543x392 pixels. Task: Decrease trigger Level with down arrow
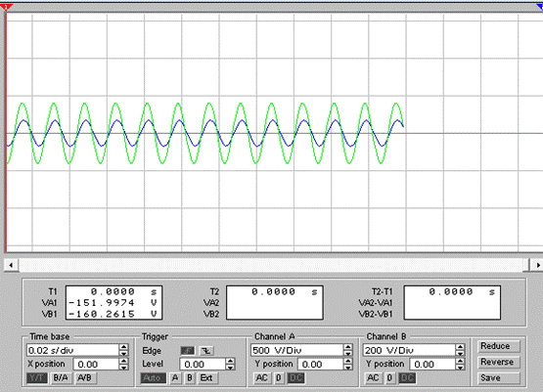click(230, 368)
